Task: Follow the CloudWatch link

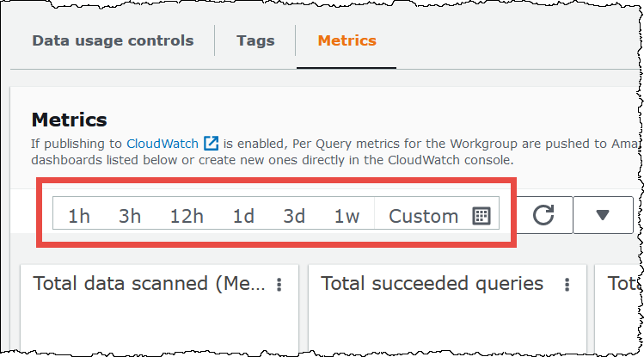Action: pos(163,144)
